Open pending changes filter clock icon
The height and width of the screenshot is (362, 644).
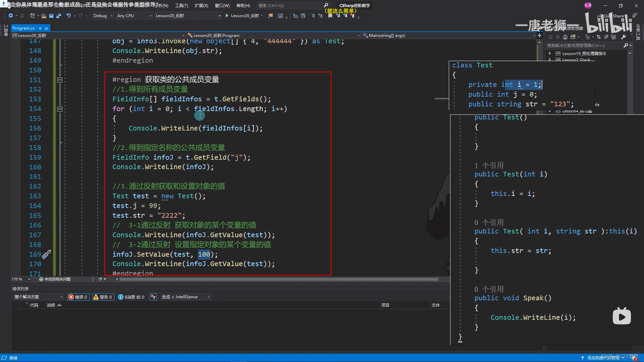pos(588,37)
